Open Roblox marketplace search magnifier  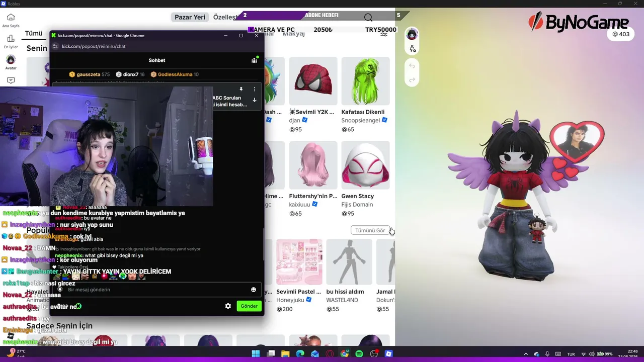click(x=368, y=18)
